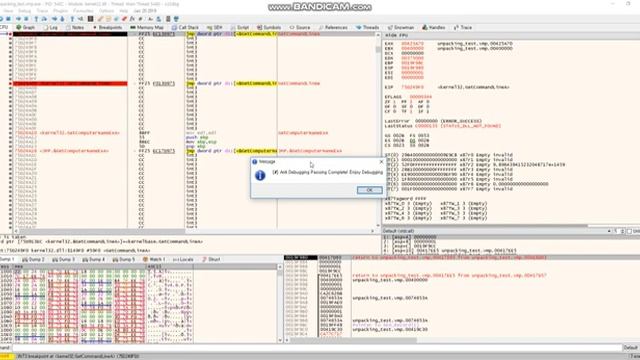Viewport: 640px width, 360px height.
Task: Select the Dump 3 tab
Action: 63,259
